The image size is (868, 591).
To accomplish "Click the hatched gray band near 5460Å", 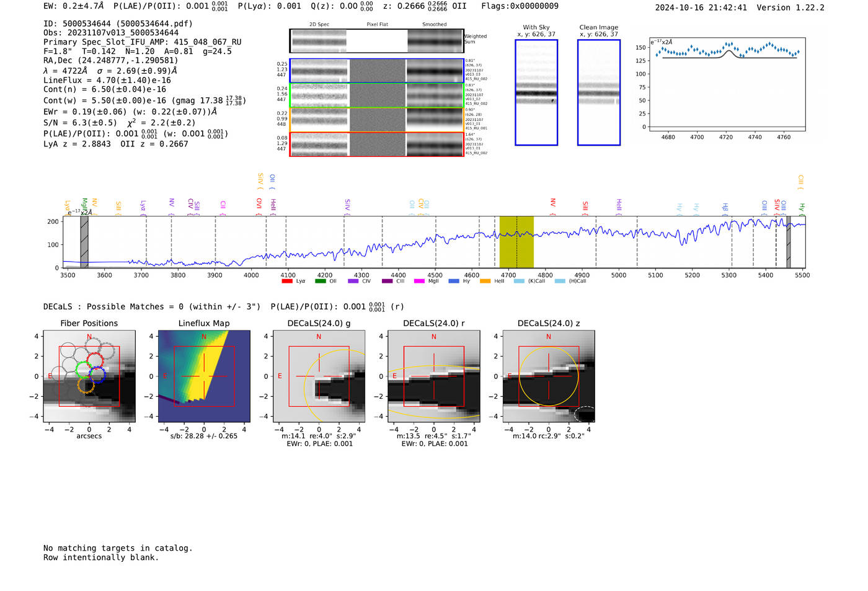I will pos(789,242).
